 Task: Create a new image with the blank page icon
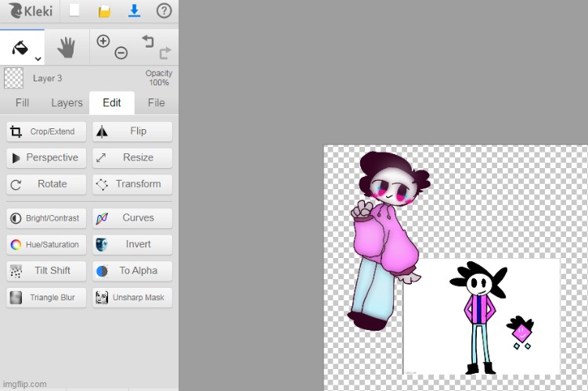(74, 11)
